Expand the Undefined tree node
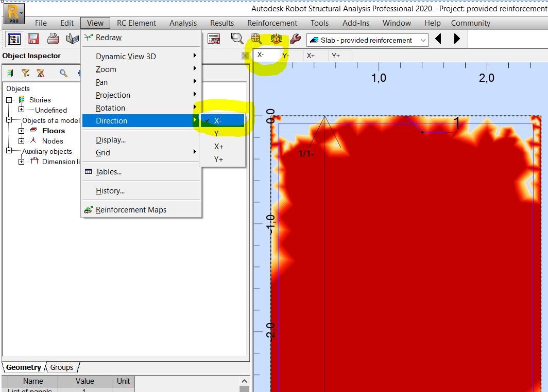 pyautogui.click(x=21, y=109)
